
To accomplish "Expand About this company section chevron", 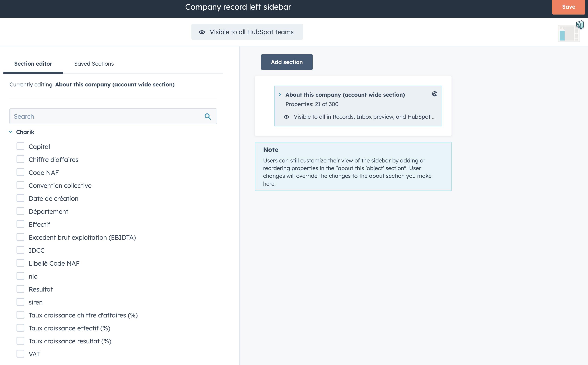I will click(280, 95).
